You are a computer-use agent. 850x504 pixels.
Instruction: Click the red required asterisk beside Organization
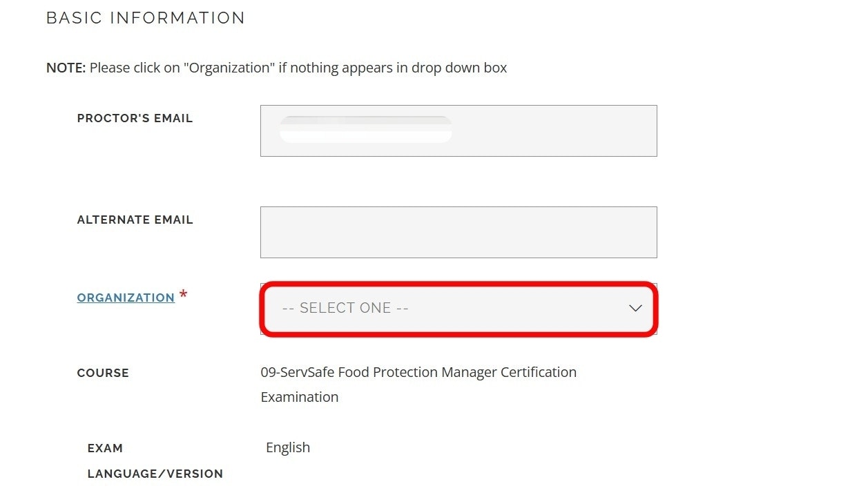click(x=183, y=295)
